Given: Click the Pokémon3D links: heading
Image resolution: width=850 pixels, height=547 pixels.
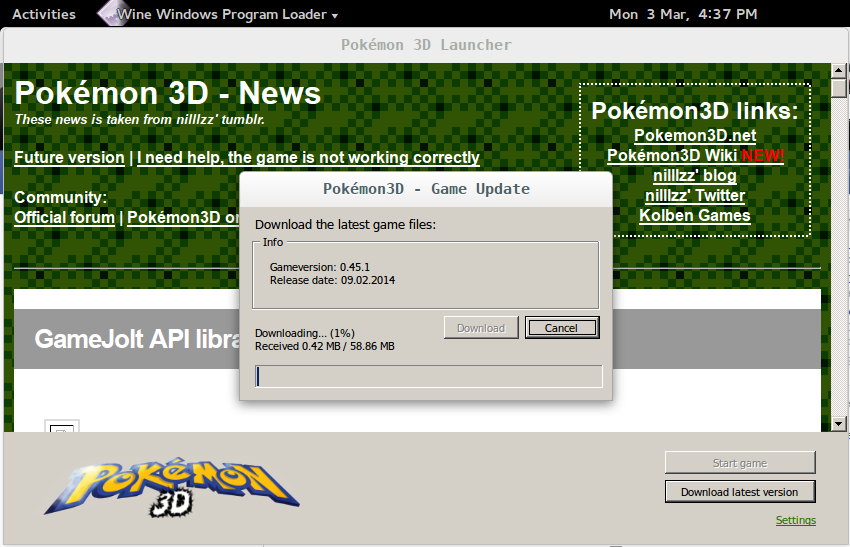Looking at the screenshot, I should point(694,111).
